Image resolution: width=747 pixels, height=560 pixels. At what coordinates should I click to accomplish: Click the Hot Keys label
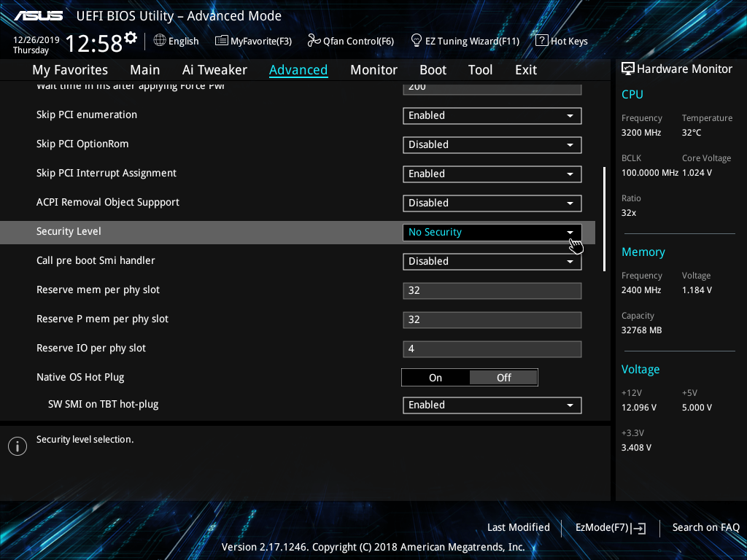[x=569, y=42]
